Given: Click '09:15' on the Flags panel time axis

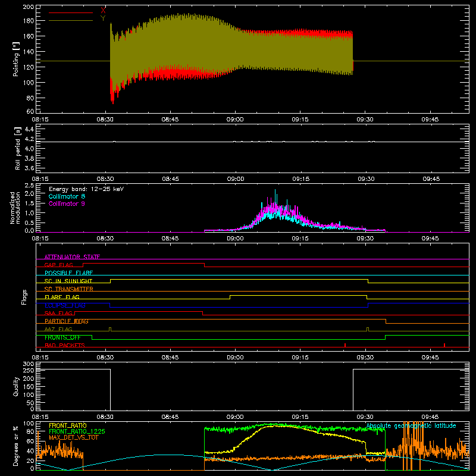Looking at the screenshot, I should tap(300, 358).
